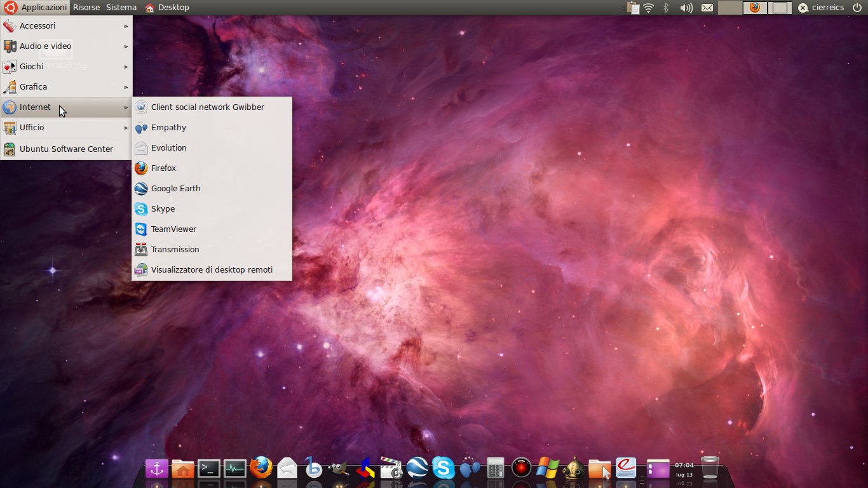Open the clapperboard video dock icon

391,468
